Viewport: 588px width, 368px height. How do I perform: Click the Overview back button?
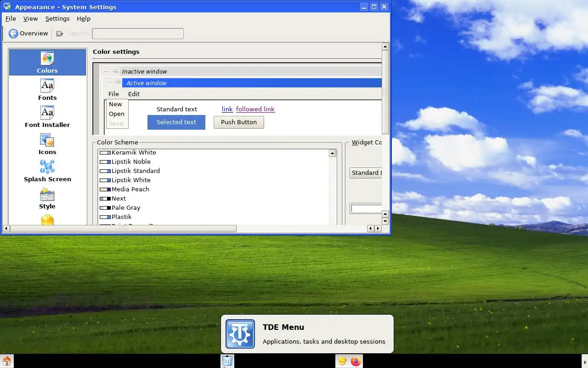[28, 33]
